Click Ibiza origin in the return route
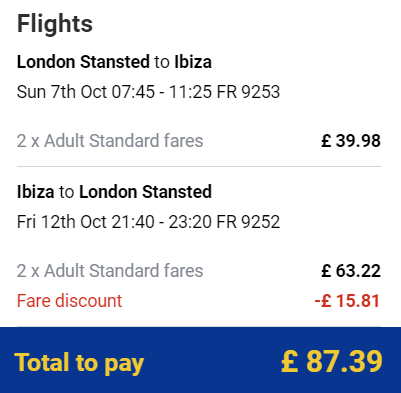The width and height of the screenshot is (401, 393). (35, 192)
